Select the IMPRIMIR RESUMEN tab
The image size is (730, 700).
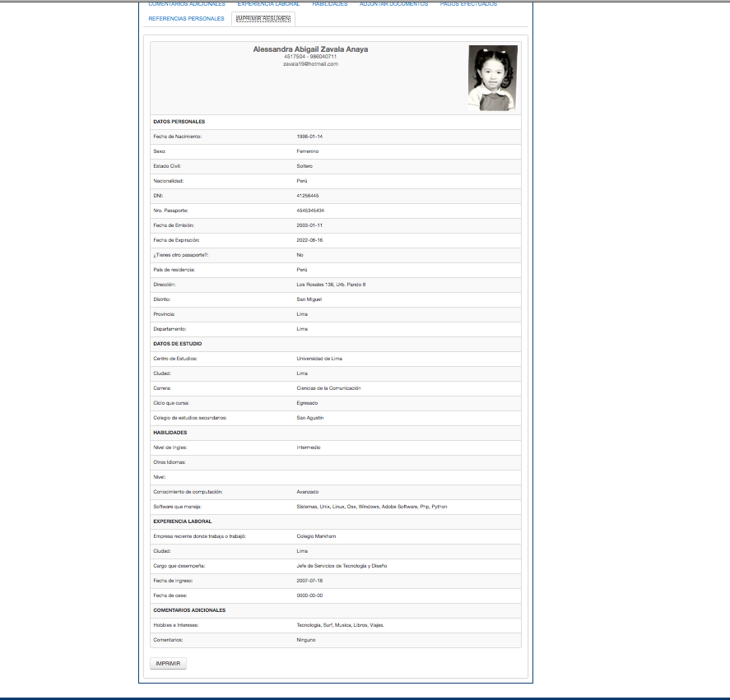coord(263,19)
